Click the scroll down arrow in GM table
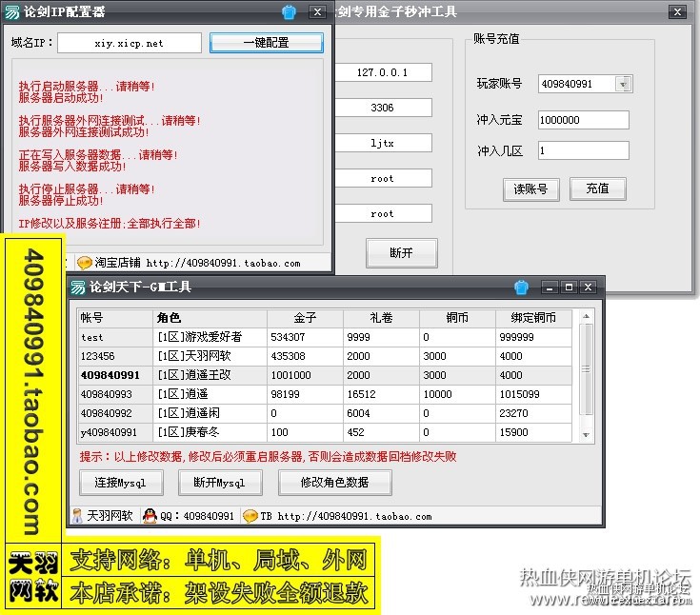The image size is (700, 615). (x=586, y=435)
